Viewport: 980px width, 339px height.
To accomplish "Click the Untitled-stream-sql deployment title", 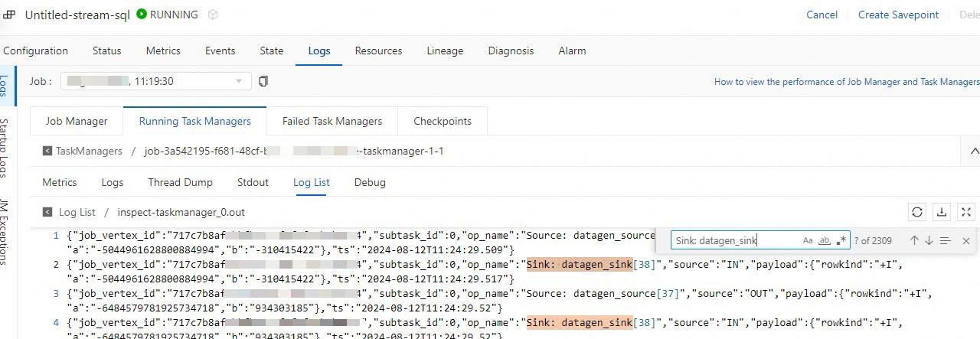I will [x=77, y=15].
